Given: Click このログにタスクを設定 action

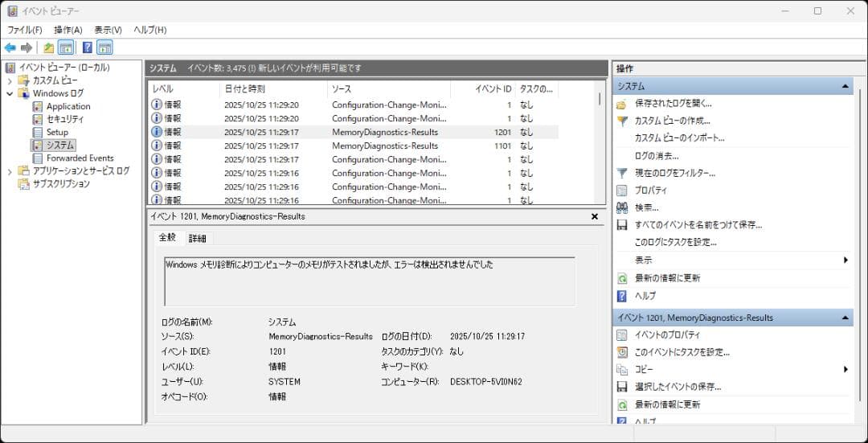Looking at the screenshot, I should pyautogui.click(x=675, y=243).
